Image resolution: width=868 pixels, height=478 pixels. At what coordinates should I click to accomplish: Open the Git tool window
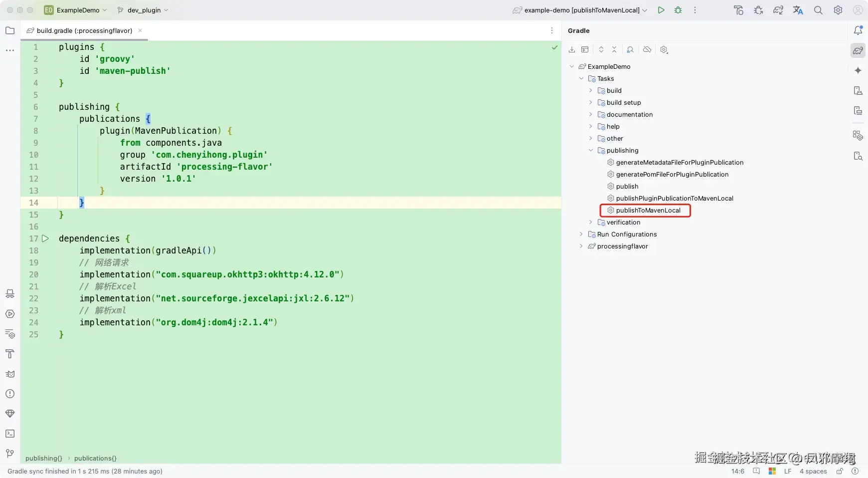click(10, 454)
